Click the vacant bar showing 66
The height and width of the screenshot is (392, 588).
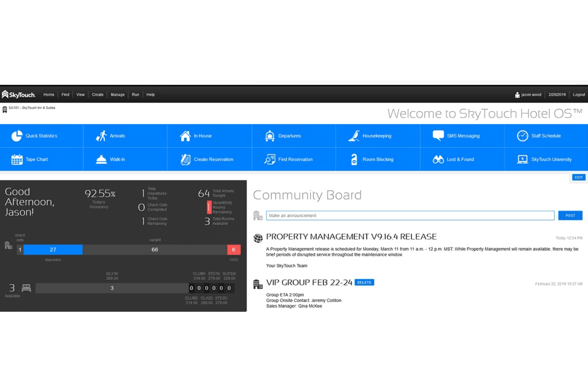pyautogui.click(x=155, y=249)
